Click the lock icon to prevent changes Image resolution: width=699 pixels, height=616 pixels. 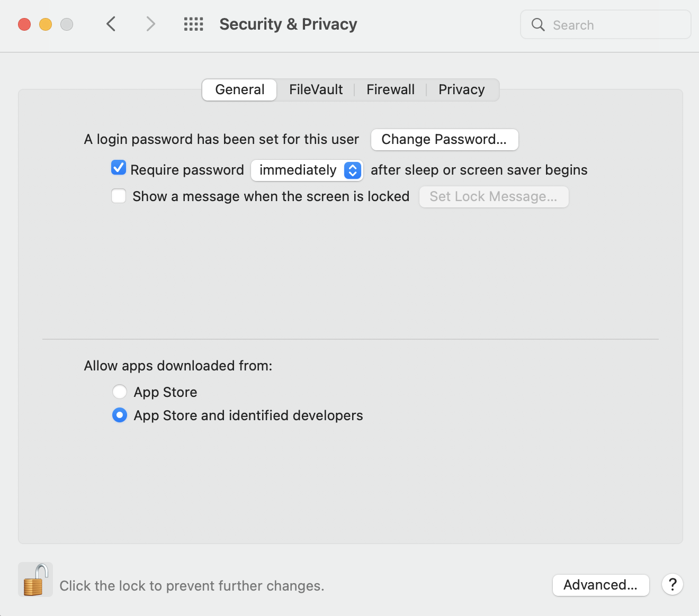click(35, 579)
